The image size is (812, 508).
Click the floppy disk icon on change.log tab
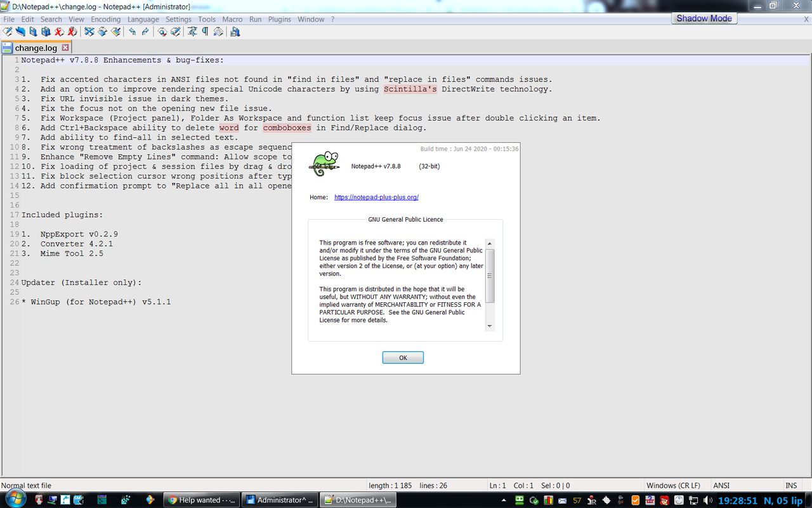point(8,48)
